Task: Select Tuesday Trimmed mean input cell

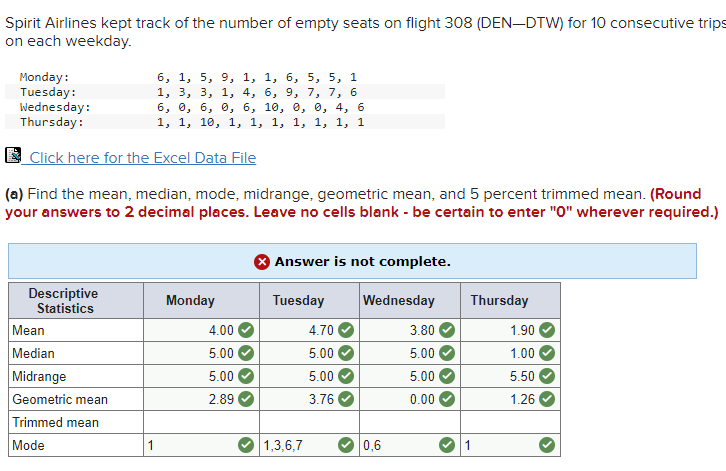Action: point(309,422)
